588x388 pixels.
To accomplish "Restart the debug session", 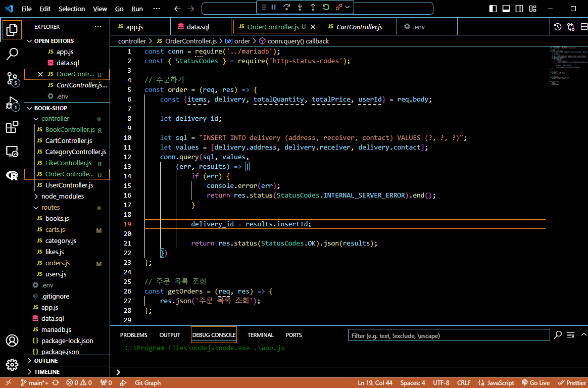I will pyautogui.click(x=326, y=7).
